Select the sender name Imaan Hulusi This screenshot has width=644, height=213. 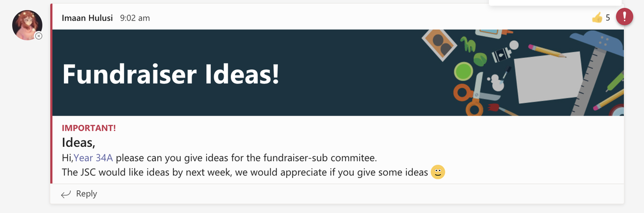point(88,18)
